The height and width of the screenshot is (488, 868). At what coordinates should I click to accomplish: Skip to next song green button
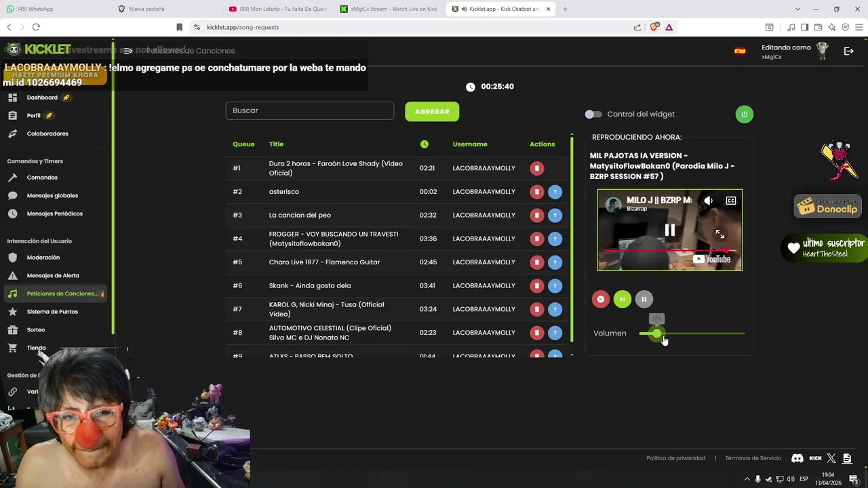click(x=622, y=299)
